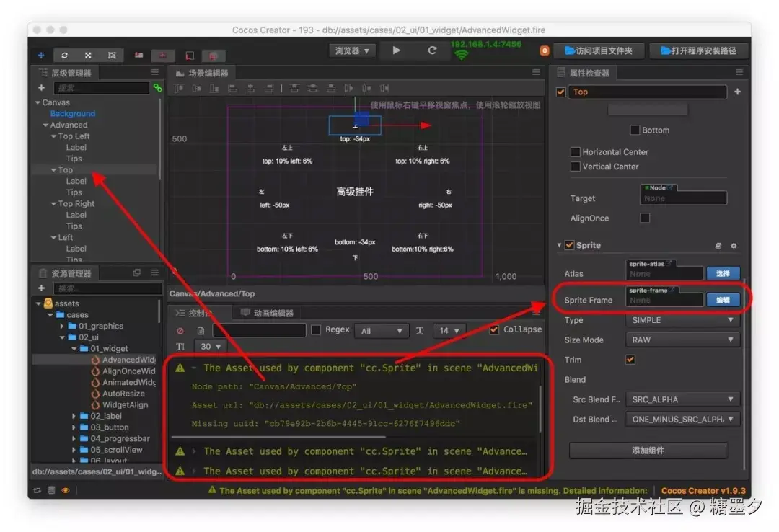
Task: Select the move transform tool
Action: [41, 55]
